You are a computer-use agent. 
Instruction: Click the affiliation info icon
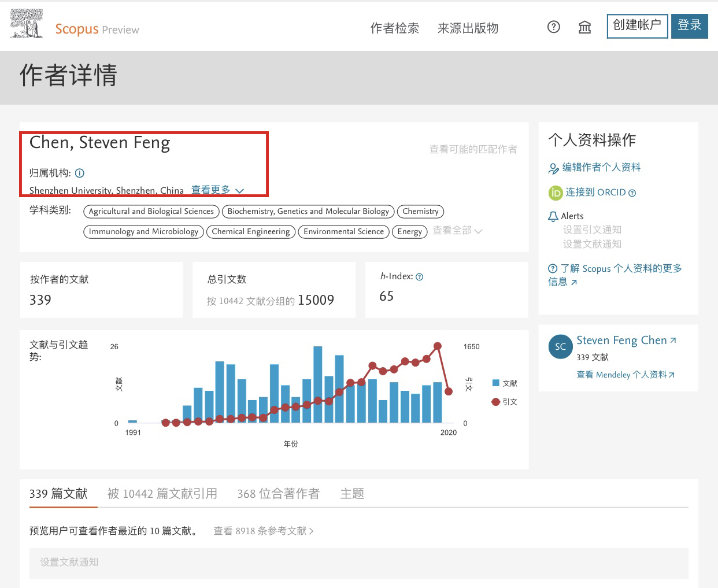tap(80, 173)
